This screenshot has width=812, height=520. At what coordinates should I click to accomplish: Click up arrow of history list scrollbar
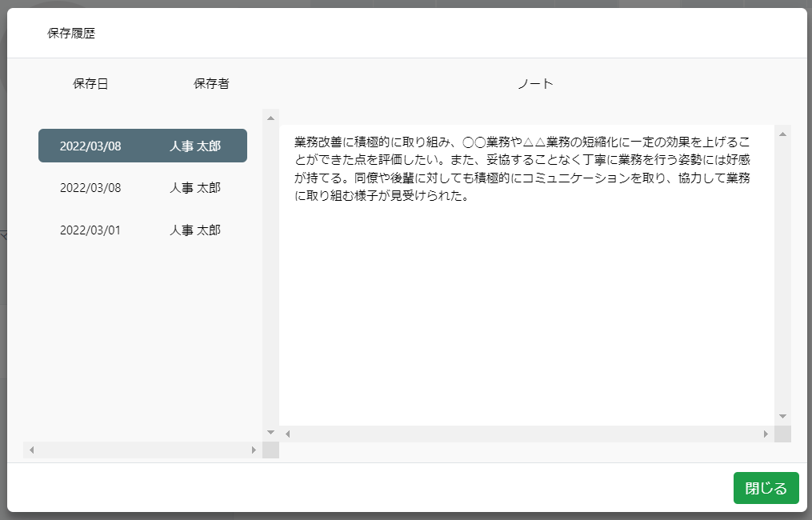[270, 118]
